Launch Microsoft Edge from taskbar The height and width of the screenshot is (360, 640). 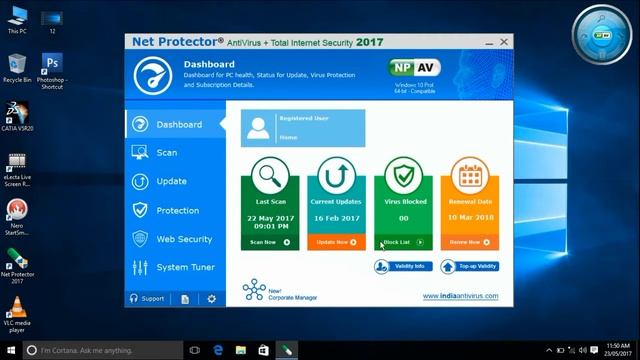coord(218,350)
